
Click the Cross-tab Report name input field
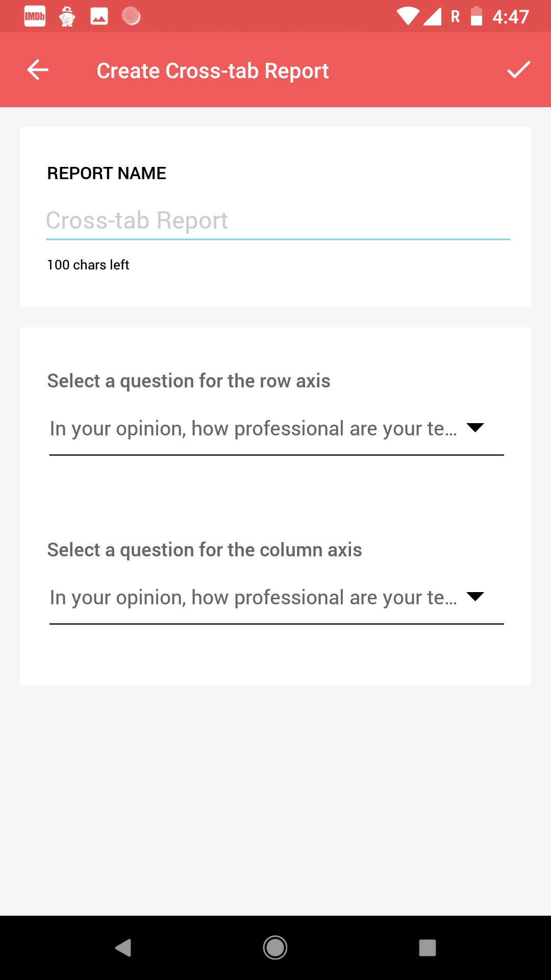[x=275, y=220]
